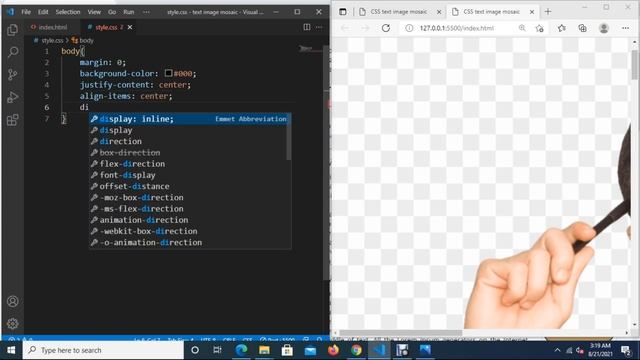Image resolution: width=640 pixels, height=360 pixels.
Task: Click the code minimap in the editor
Action: (309, 49)
